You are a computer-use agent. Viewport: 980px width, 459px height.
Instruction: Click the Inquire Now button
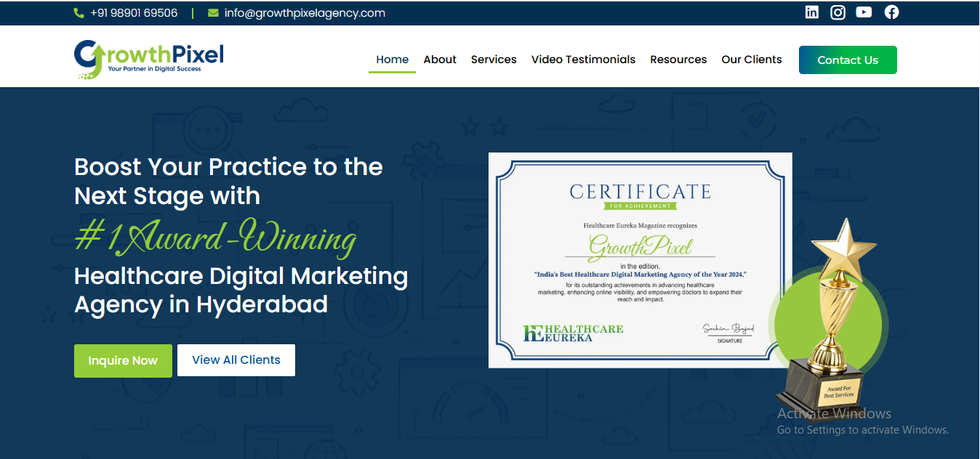click(x=123, y=361)
